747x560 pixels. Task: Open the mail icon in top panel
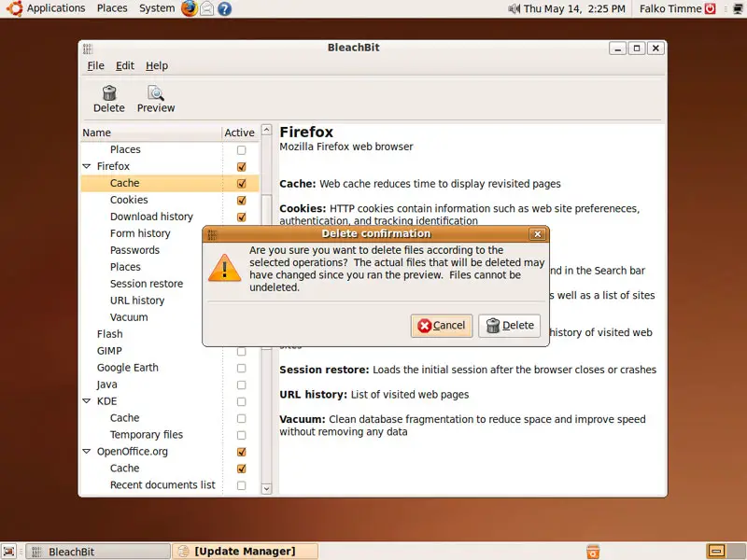(x=206, y=8)
